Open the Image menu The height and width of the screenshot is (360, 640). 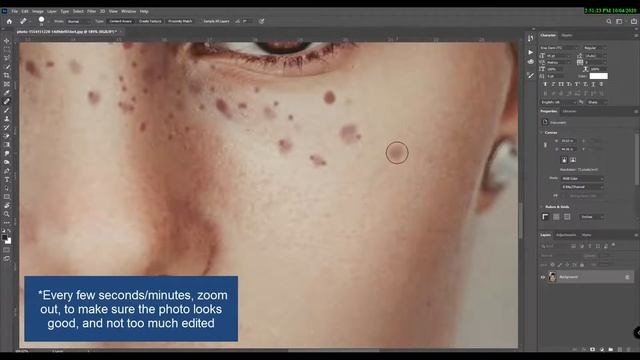pyautogui.click(x=38, y=11)
